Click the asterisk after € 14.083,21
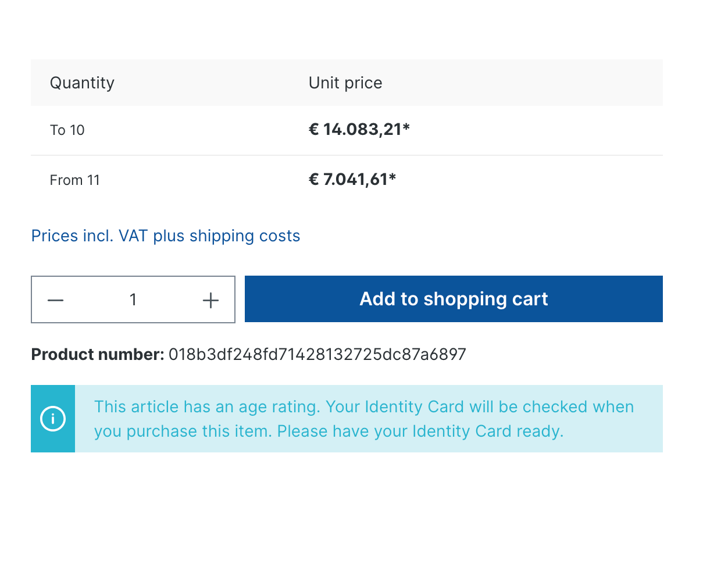Viewport: 728px width, 585px height. [x=406, y=127]
